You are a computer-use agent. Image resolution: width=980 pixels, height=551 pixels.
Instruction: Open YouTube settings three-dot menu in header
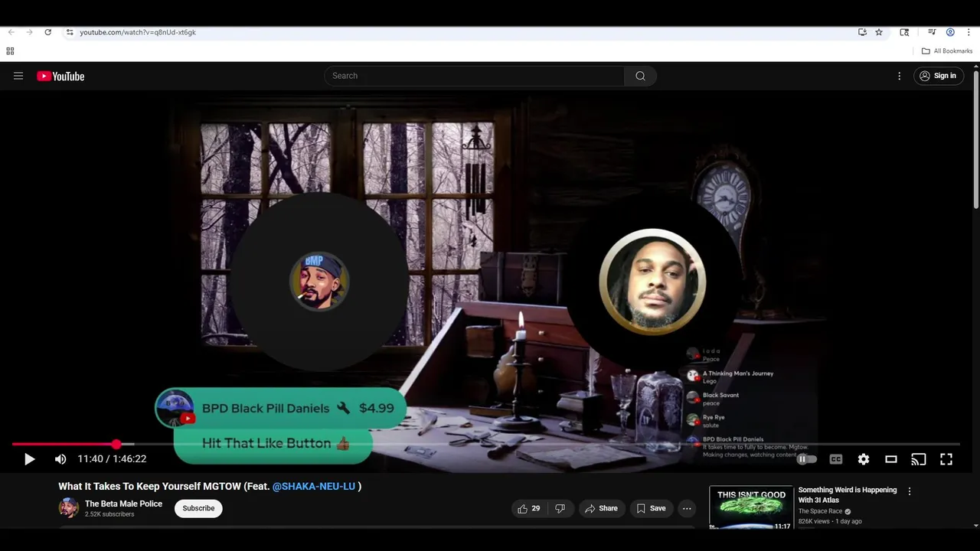[900, 76]
